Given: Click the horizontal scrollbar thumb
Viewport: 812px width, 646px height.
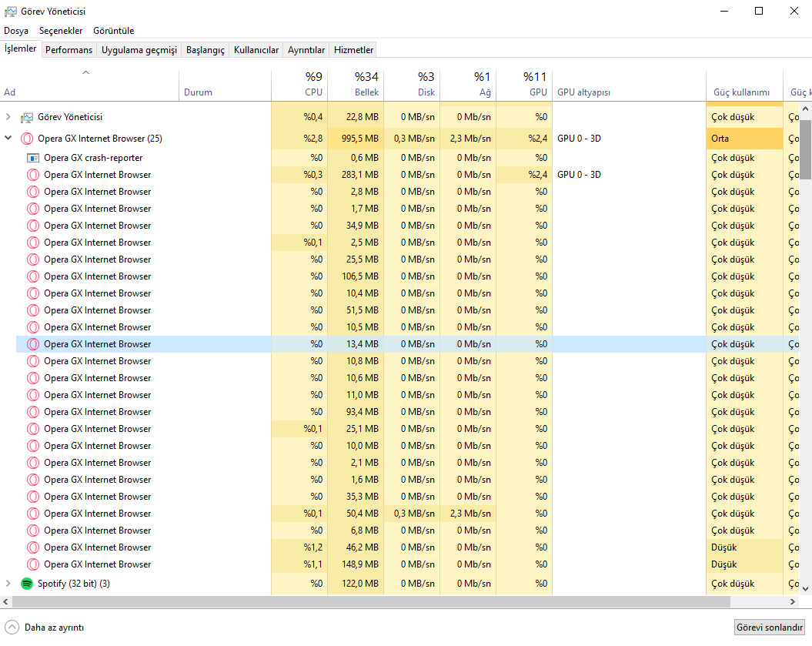Looking at the screenshot, I should [x=371, y=601].
